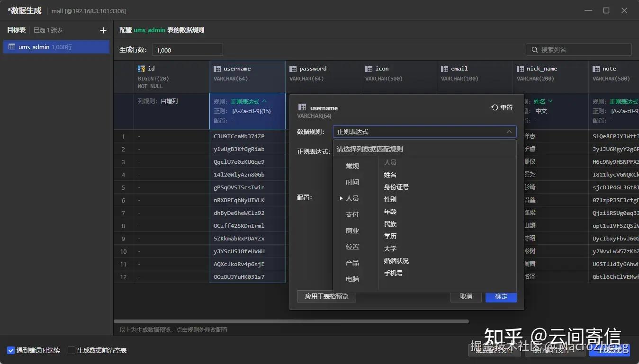This screenshot has height=364, width=639.
Task: Choose the 姓名 rule option
Action: pyautogui.click(x=390, y=175)
